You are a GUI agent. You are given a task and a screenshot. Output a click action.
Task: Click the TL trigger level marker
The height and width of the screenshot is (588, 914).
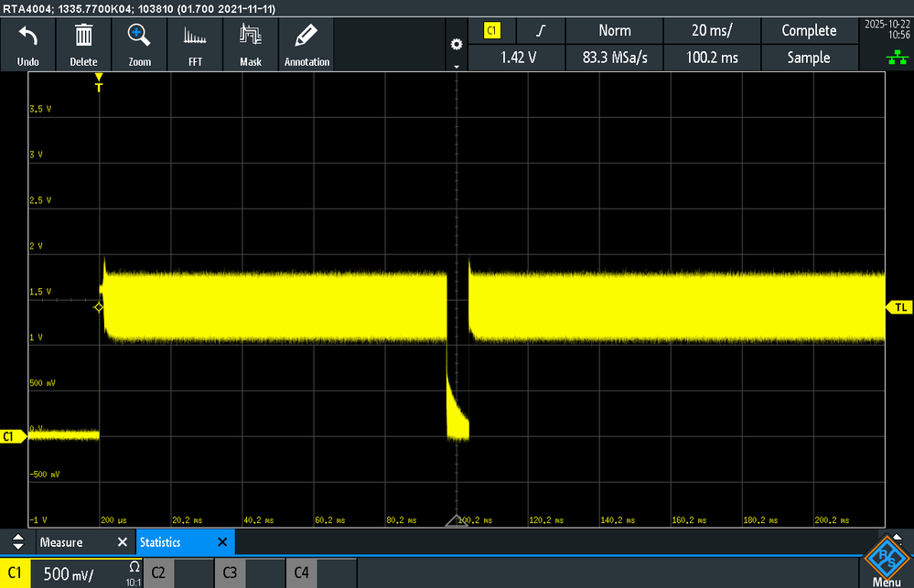point(898,307)
